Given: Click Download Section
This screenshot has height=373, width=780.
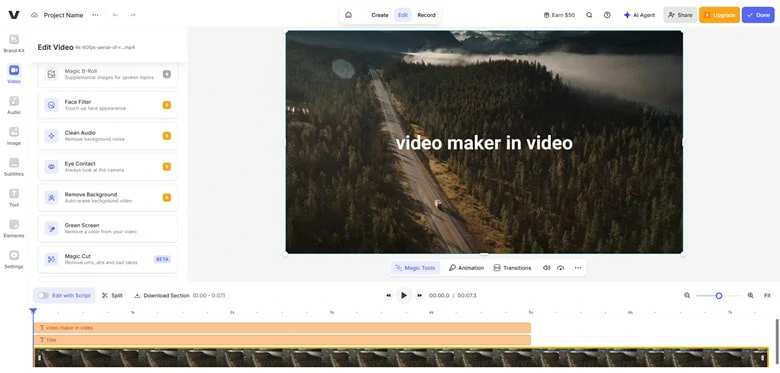Looking at the screenshot, I should coord(162,295).
